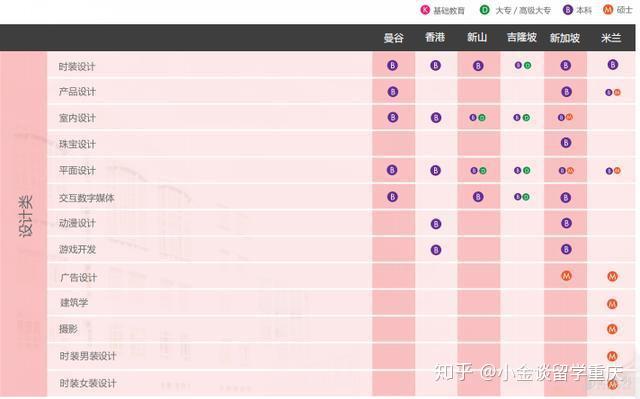Click B icon for 时装设计 in 曼谷
The width and height of the screenshot is (640, 399).
click(392, 65)
